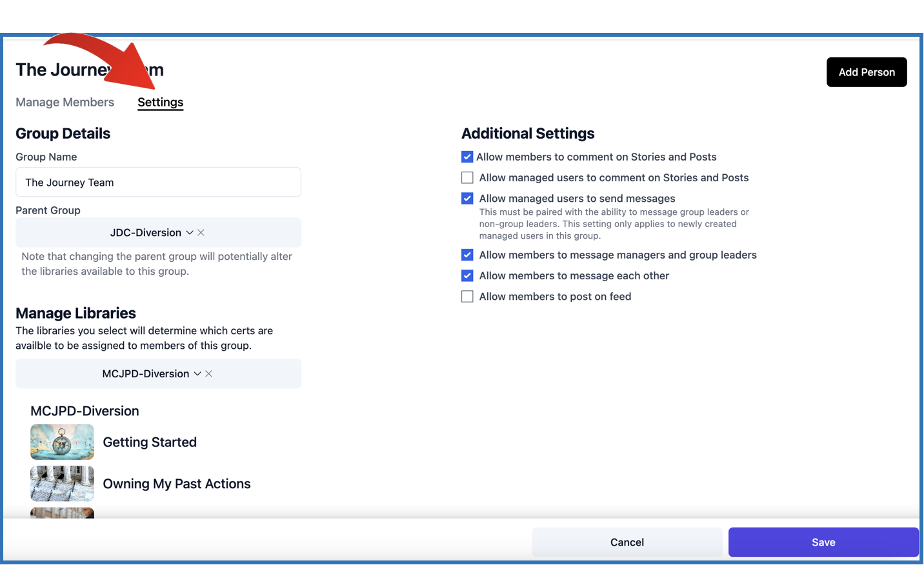Screen dimensions: 924x565
Task: Expand the JDC-Diversion parent group chevron
Action: point(190,233)
